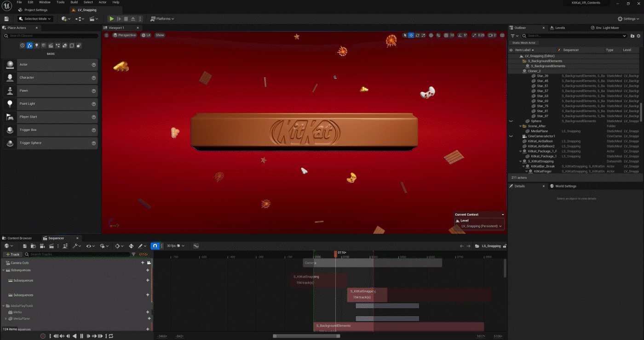Screen dimensions: 644x340
Task: Click the Sequencer record button
Action: click(43, 336)
